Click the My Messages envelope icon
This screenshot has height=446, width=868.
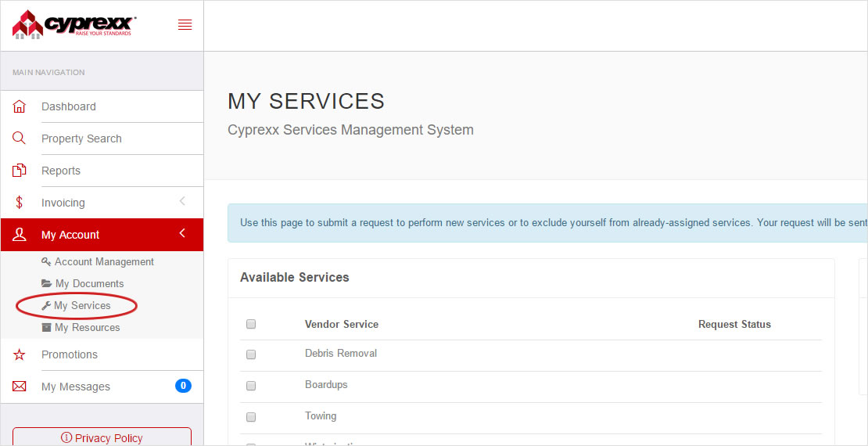point(20,387)
